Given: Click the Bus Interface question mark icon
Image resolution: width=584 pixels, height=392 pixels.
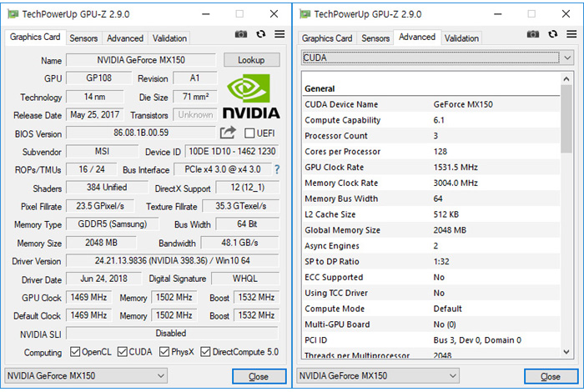Looking at the screenshot, I should [x=277, y=170].
